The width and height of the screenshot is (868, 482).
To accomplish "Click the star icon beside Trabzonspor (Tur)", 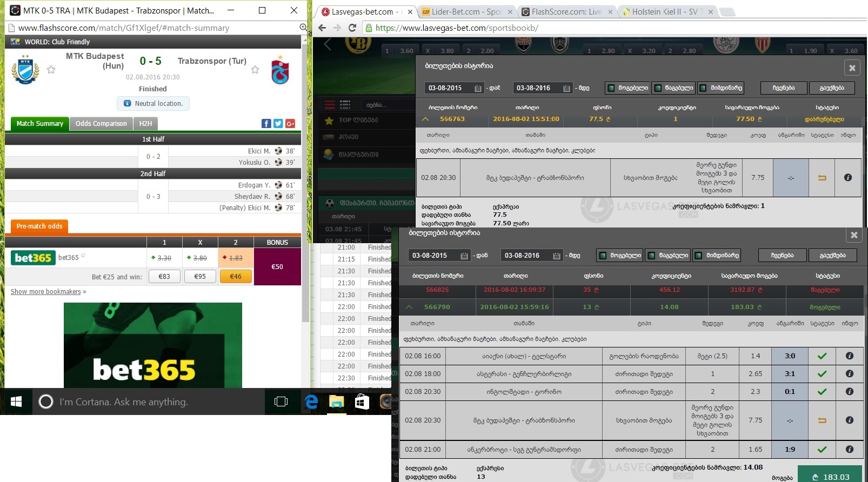I will click(x=255, y=70).
